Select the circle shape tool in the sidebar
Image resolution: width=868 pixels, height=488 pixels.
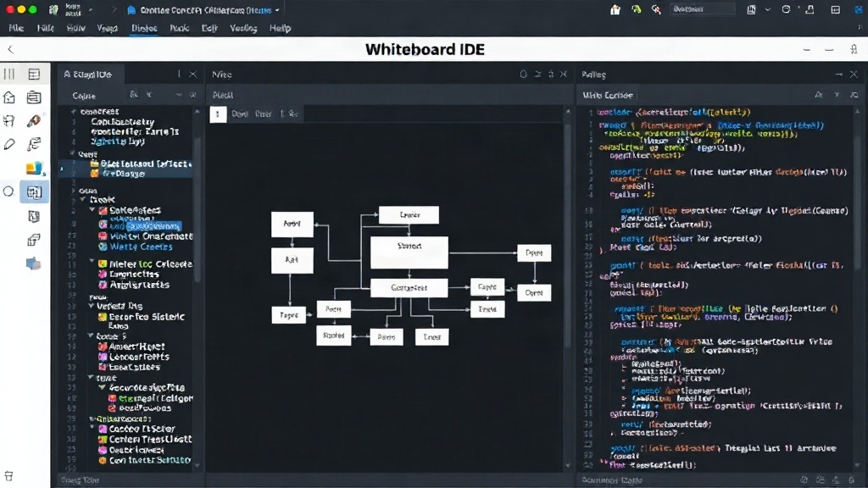click(x=8, y=192)
